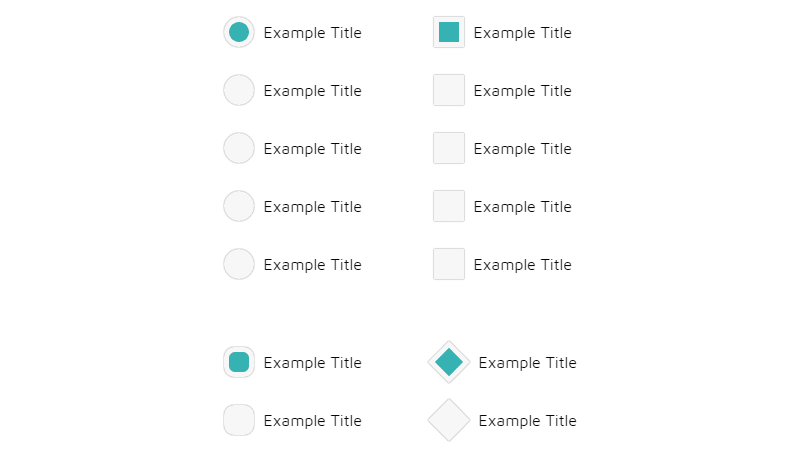Check the second square checkbox

(x=449, y=90)
